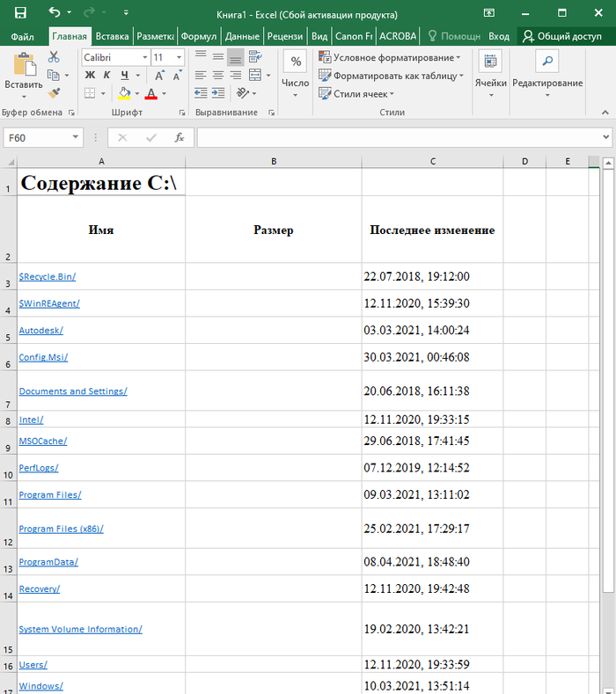Click the Insert Function fx icon
616x694 pixels.
[179, 138]
